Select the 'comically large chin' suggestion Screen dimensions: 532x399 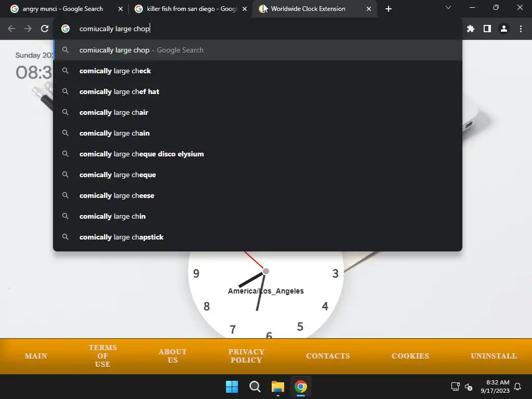coord(258,216)
